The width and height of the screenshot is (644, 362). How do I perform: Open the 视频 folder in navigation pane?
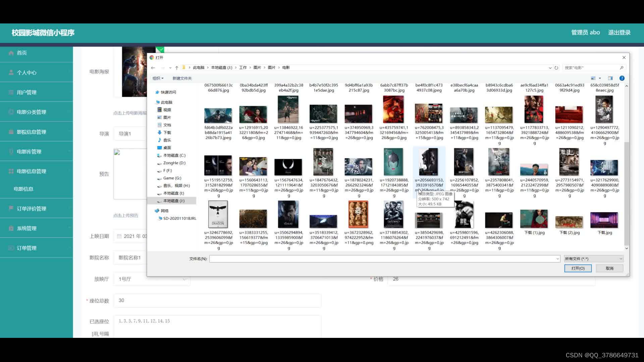pyautogui.click(x=164, y=110)
